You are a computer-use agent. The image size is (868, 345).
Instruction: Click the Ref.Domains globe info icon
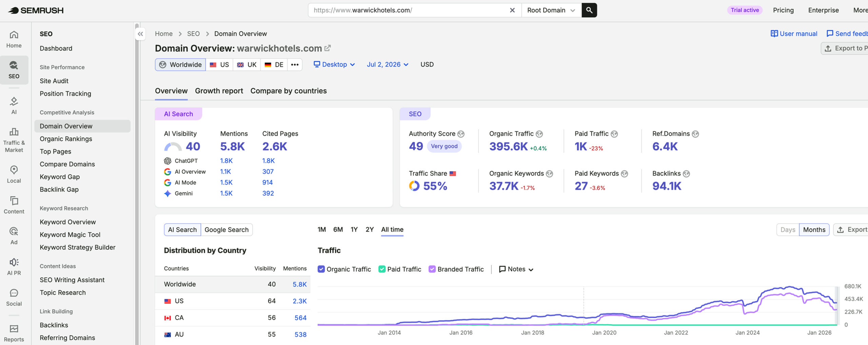(695, 134)
